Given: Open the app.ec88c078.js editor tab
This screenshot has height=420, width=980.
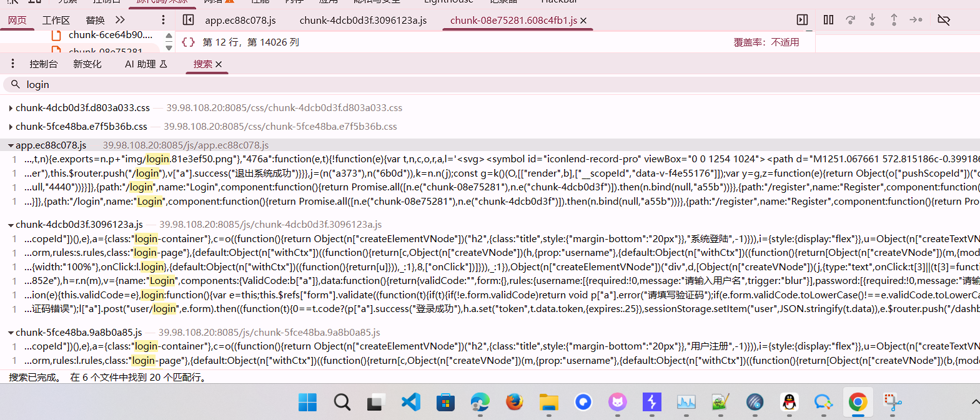Looking at the screenshot, I should pyautogui.click(x=240, y=20).
